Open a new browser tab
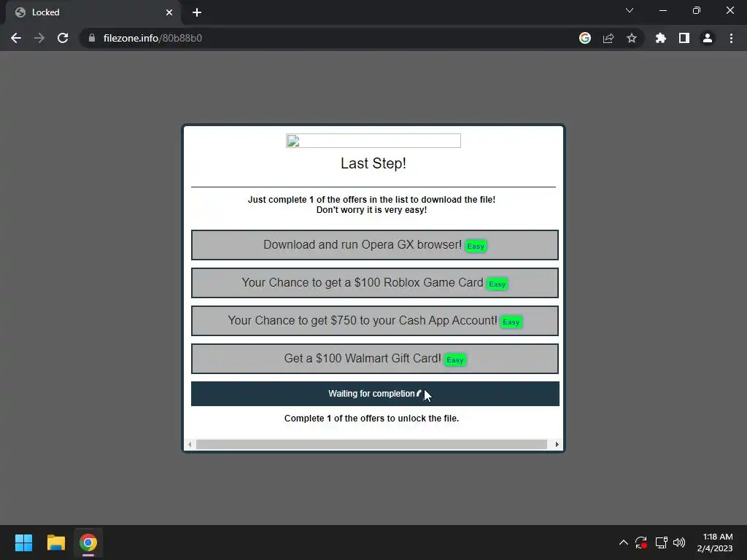Image resolution: width=747 pixels, height=560 pixels. 197,12
